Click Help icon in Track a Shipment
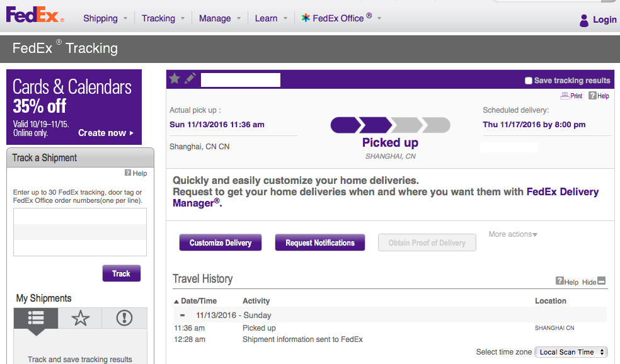This screenshot has width=620, height=364. click(x=128, y=173)
